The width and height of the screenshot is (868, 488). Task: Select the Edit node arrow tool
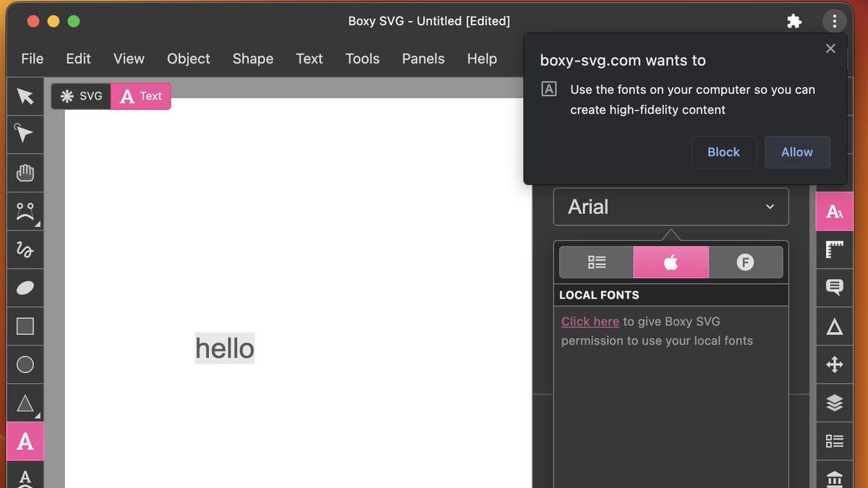(25, 134)
